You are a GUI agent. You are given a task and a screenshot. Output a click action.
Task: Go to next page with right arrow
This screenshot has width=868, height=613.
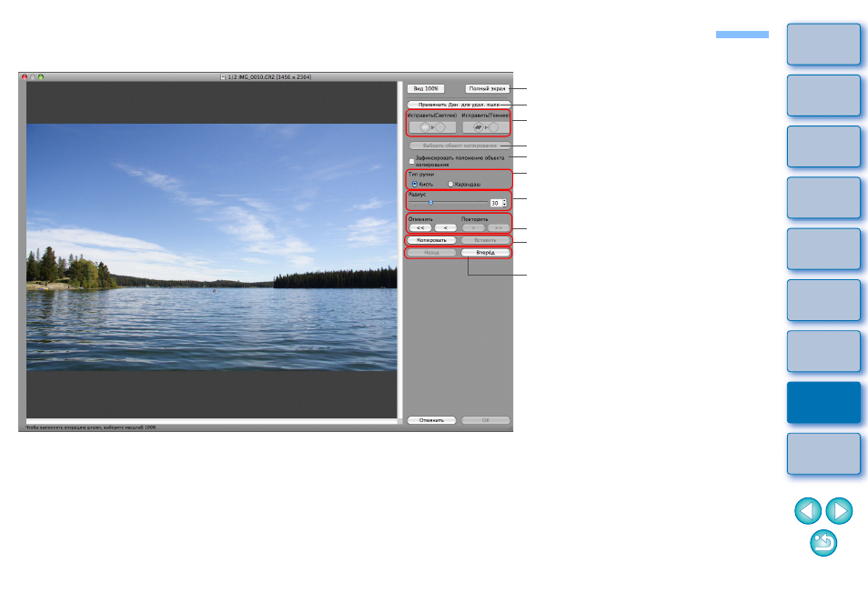coord(839,510)
